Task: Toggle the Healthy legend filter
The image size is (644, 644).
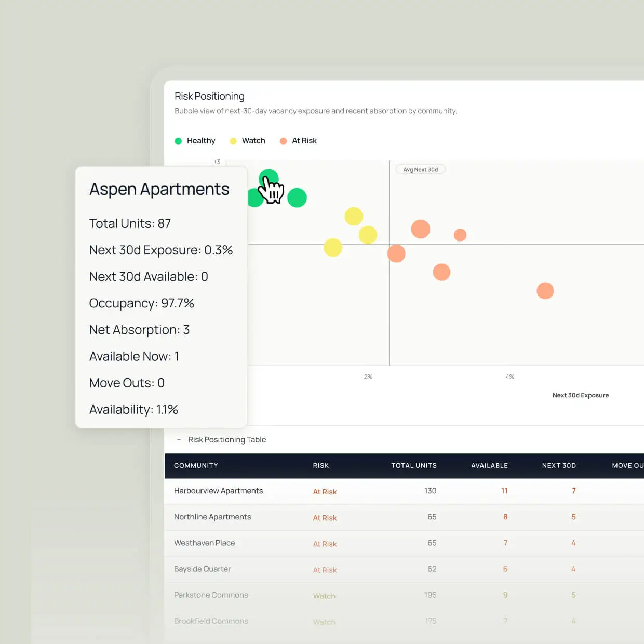Action: click(195, 141)
